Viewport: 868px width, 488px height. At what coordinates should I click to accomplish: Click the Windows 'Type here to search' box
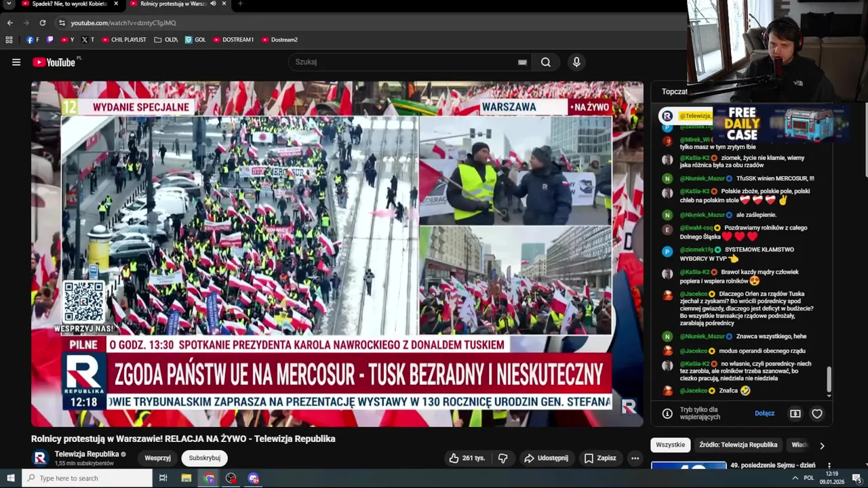coord(87,478)
